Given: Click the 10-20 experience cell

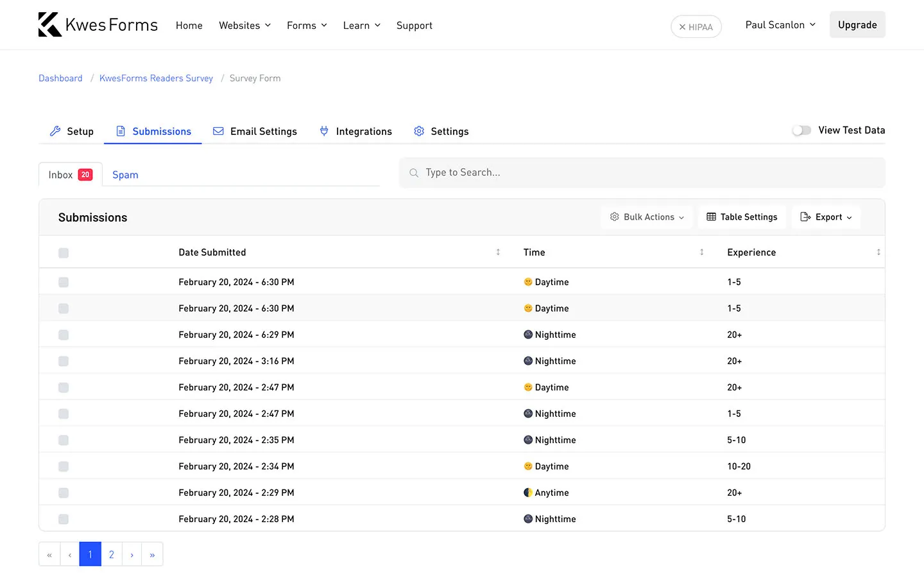Looking at the screenshot, I should (x=739, y=466).
